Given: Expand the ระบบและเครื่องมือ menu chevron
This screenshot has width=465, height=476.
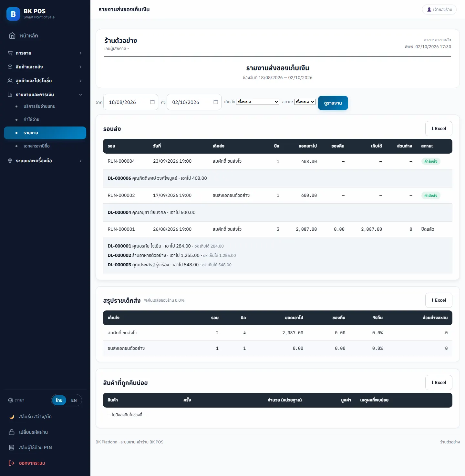Looking at the screenshot, I should coord(81,161).
